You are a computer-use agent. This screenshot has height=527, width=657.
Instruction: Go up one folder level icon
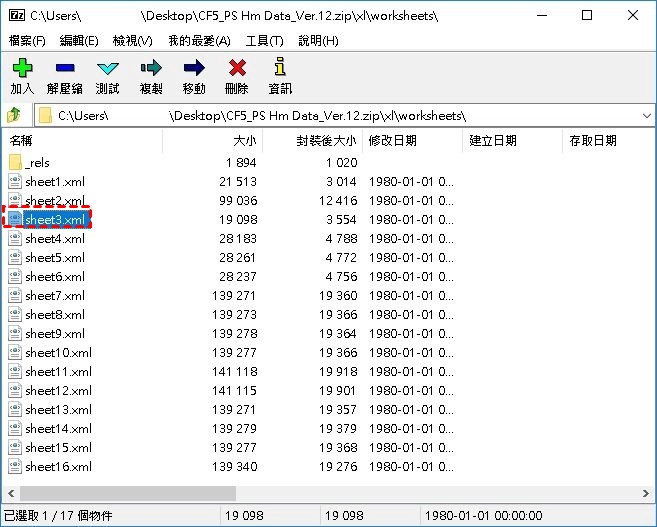pos(14,114)
